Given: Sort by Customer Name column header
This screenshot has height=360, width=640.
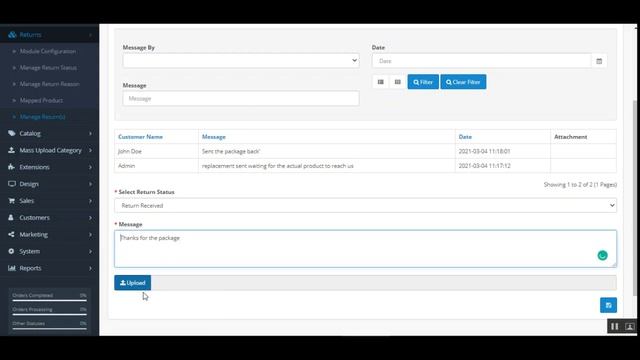Looking at the screenshot, I should pyautogui.click(x=140, y=137).
